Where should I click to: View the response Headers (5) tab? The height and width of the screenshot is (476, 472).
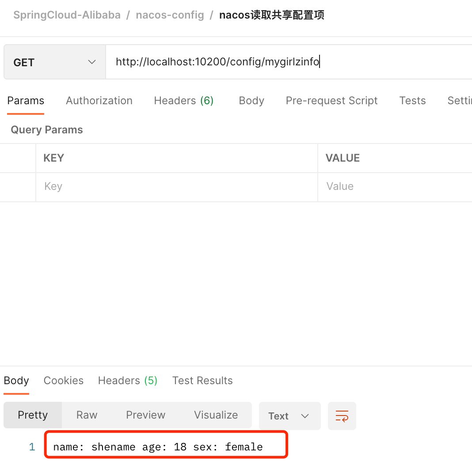(127, 381)
